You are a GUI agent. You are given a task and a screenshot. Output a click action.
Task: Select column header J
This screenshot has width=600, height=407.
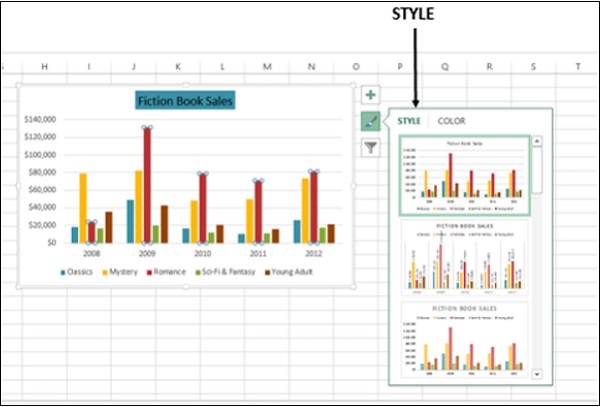coord(133,66)
